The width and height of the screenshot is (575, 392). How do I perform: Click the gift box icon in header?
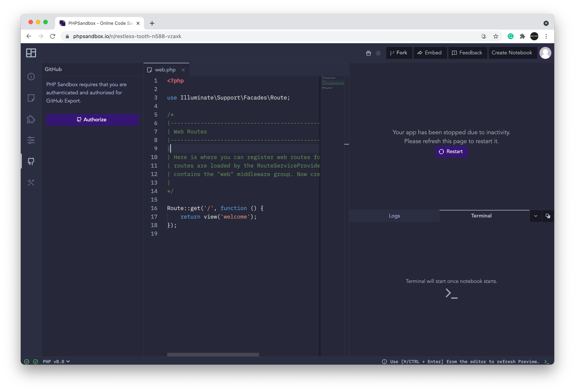point(368,53)
